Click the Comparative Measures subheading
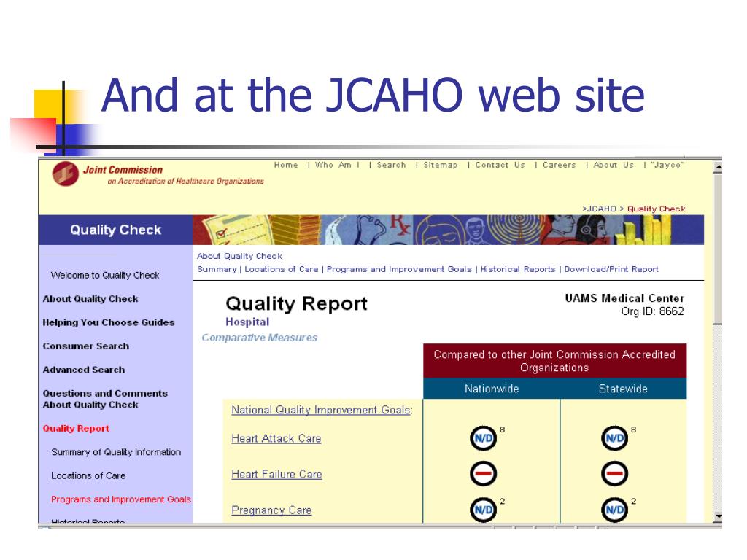The image size is (747, 560). coord(260,338)
